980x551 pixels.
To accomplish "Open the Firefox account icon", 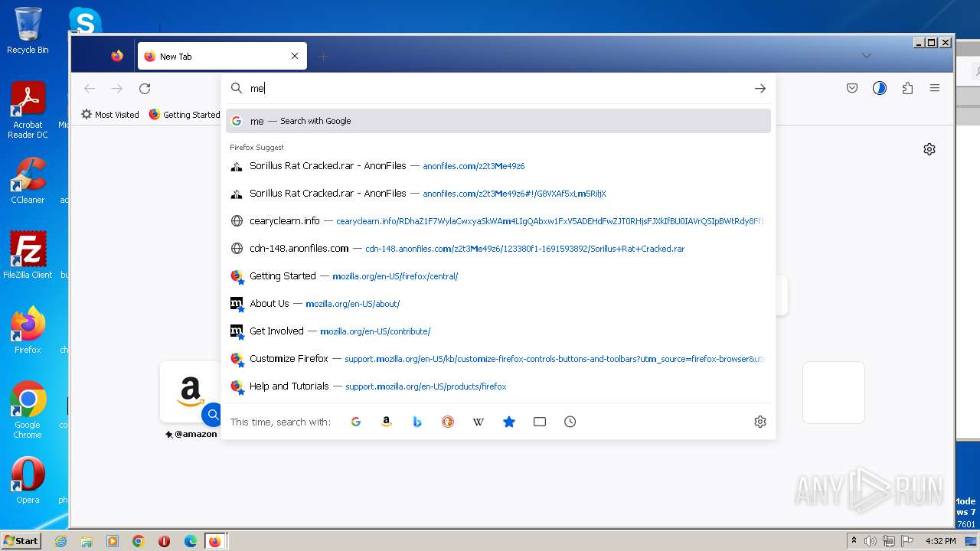I will click(880, 89).
